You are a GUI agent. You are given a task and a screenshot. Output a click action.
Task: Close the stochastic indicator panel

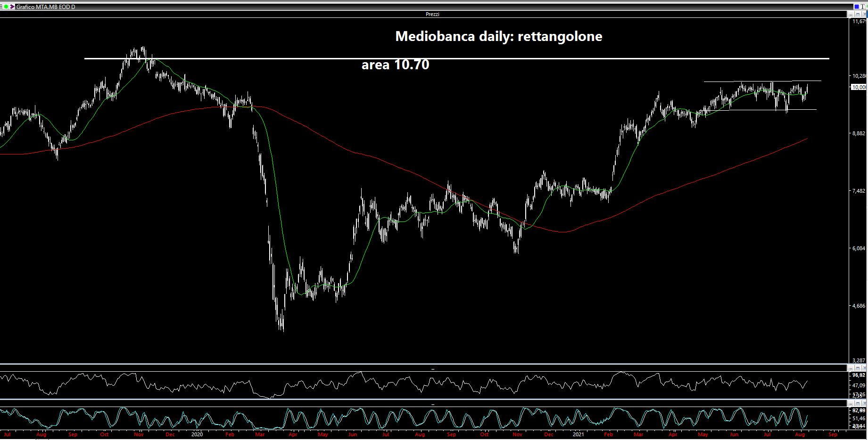point(864,403)
